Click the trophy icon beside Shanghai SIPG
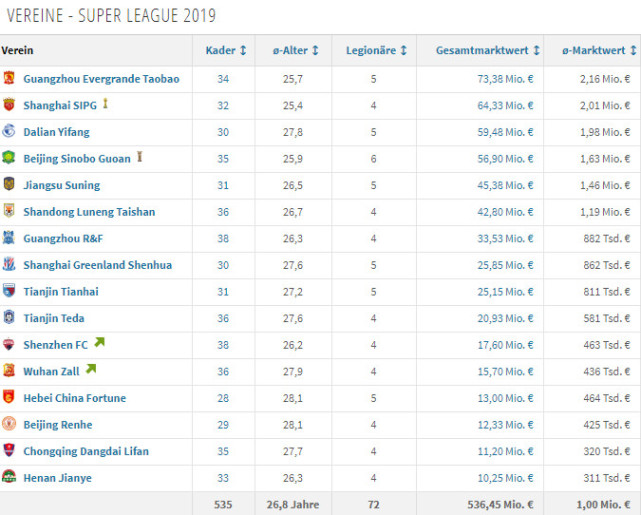Image resolution: width=641 pixels, height=515 pixels. 105,104
